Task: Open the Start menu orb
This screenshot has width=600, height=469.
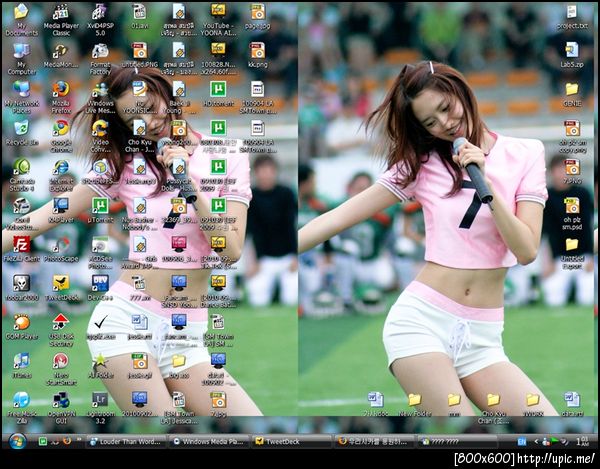Action: (17, 441)
